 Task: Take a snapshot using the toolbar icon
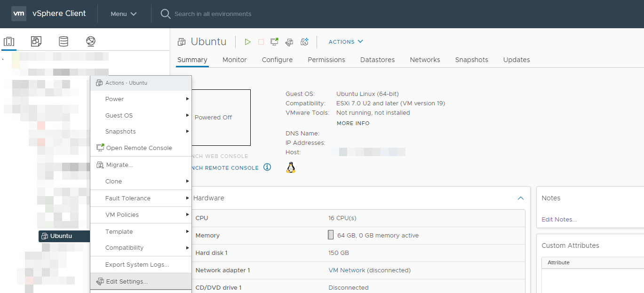pyautogui.click(x=304, y=42)
